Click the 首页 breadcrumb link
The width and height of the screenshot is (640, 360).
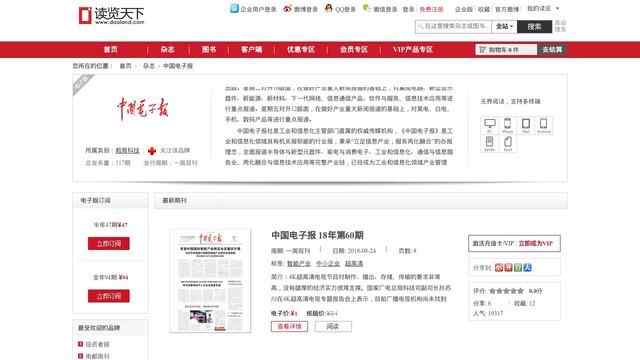pos(125,66)
